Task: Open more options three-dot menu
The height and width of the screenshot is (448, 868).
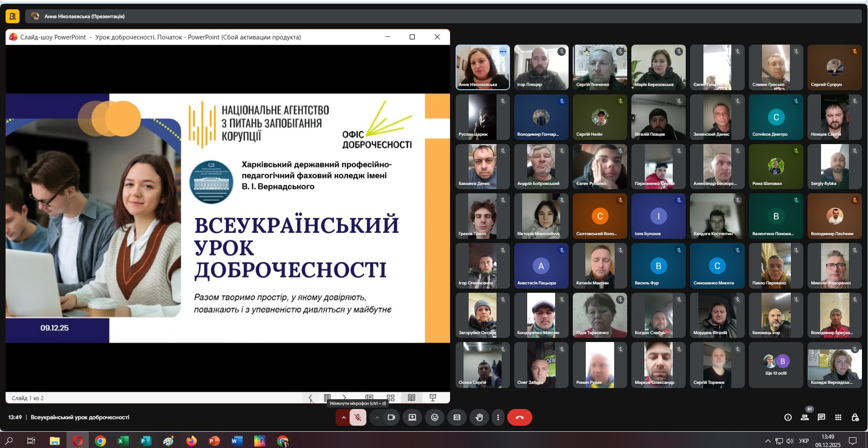Action: (498, 417)
